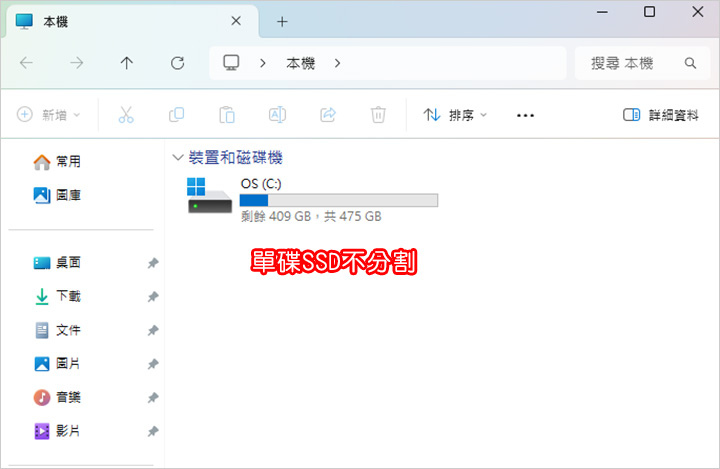Click the 搜尋 本機 search field
This screenshot has width=720, height=469.
click(642, 63)
